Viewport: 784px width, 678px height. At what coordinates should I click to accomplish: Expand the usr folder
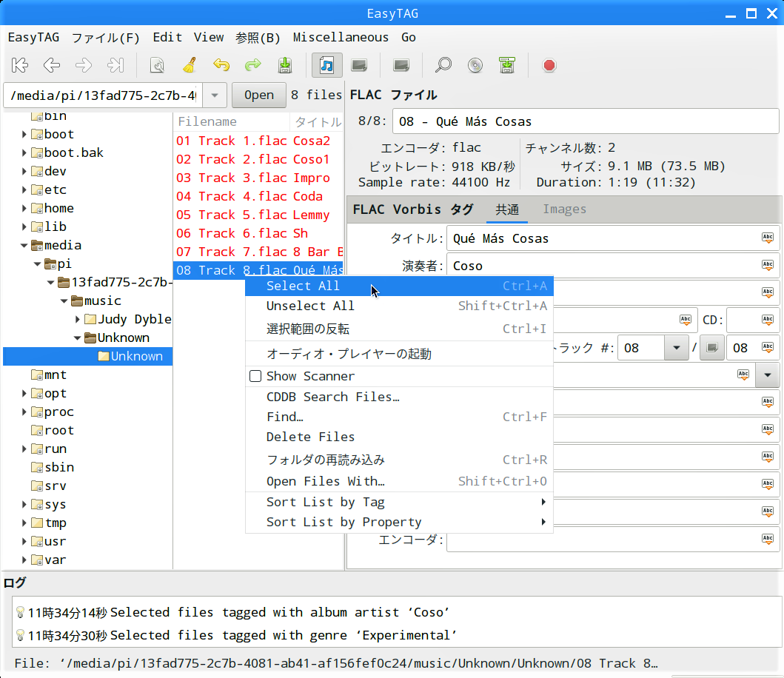(24, 541)
